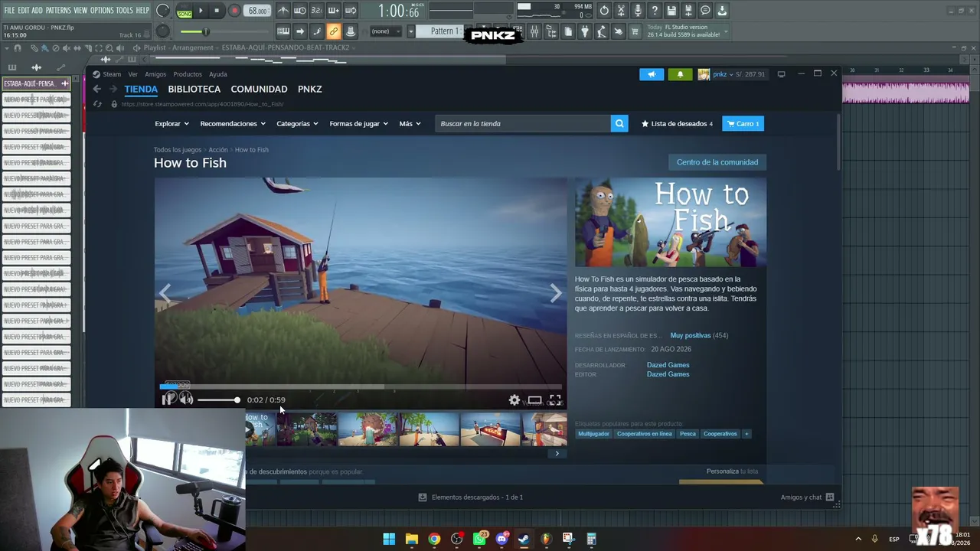This screenshot has height=551, width=980.
Task: Open FL Studio FILE menu
Action: click(x=9, y=11)
